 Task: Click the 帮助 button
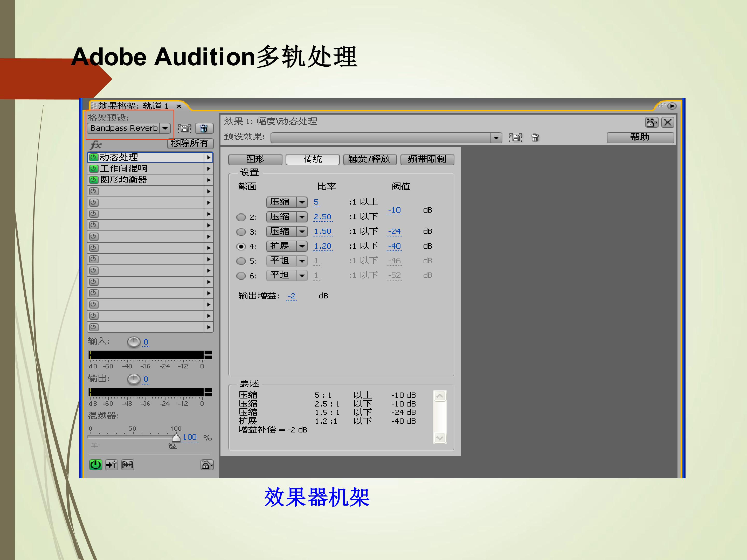pos(640,137)
